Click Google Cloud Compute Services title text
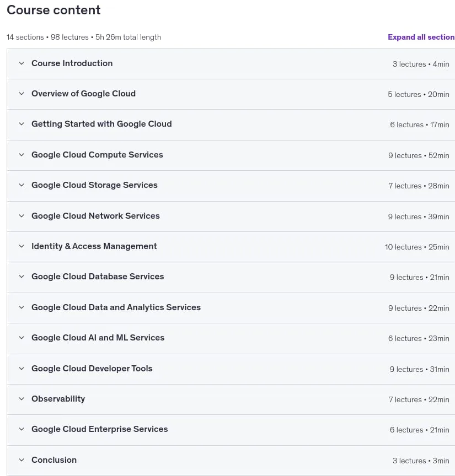455x476 pixels. (97, 155)
